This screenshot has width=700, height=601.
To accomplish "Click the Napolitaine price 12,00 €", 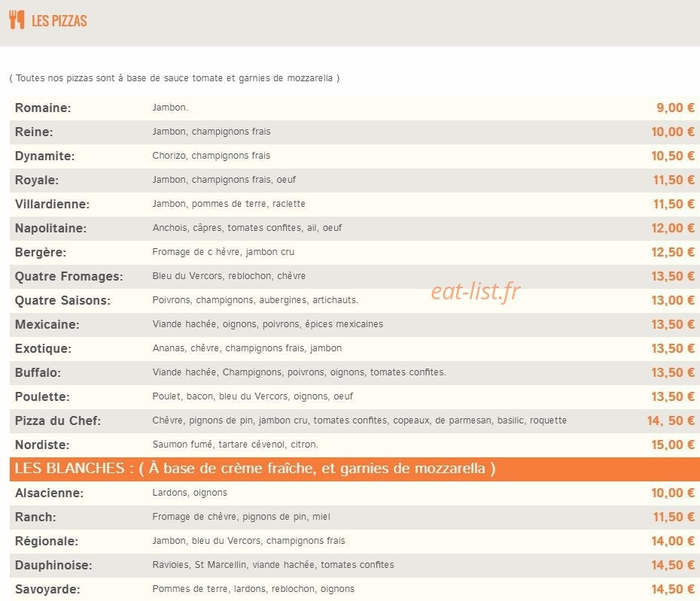I will 673,229.
